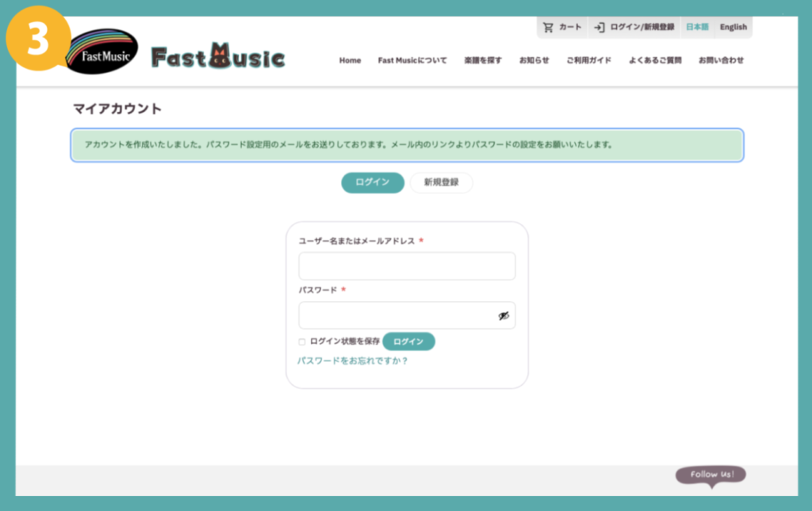812x511 pixels.
Task: Click the Fast Music cat wordmark logo
Action: point(218,58)
